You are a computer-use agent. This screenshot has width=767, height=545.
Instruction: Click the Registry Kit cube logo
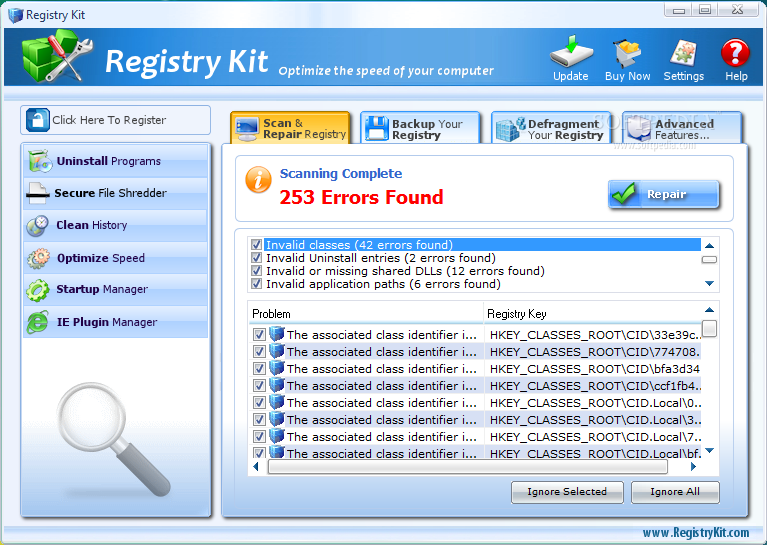(x=56, y=55)
